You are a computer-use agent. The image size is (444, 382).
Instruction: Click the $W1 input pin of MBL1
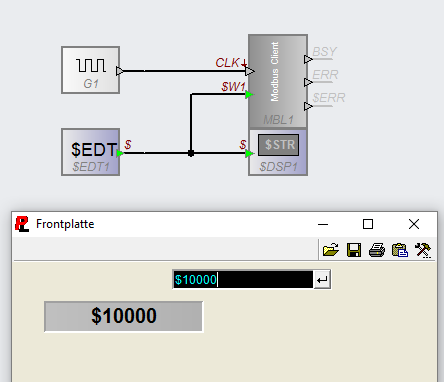pos(249,95)
